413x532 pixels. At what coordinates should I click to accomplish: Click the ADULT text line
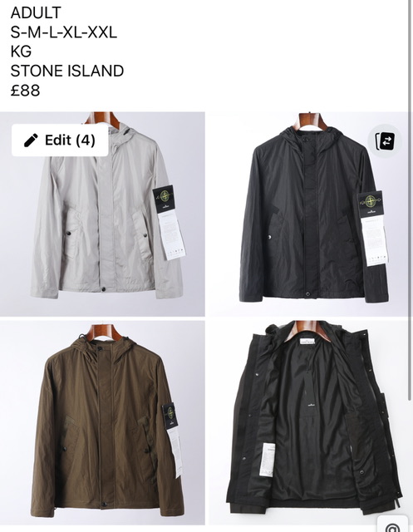point(36,13)
